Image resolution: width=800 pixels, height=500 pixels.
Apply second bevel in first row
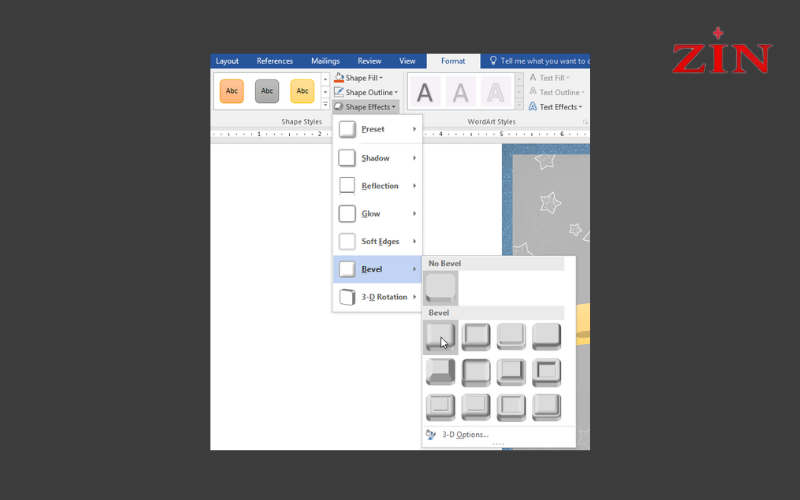(476, 337)
